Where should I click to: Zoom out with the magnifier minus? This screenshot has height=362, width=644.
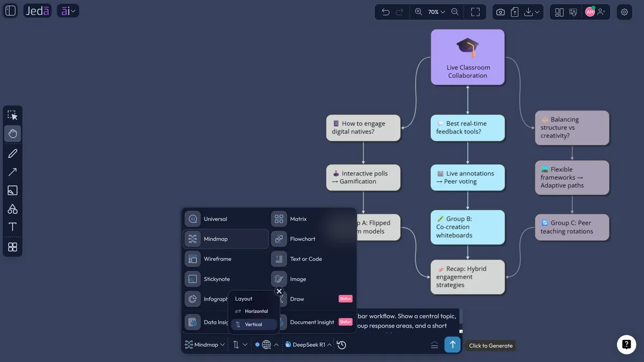[455, 12]
